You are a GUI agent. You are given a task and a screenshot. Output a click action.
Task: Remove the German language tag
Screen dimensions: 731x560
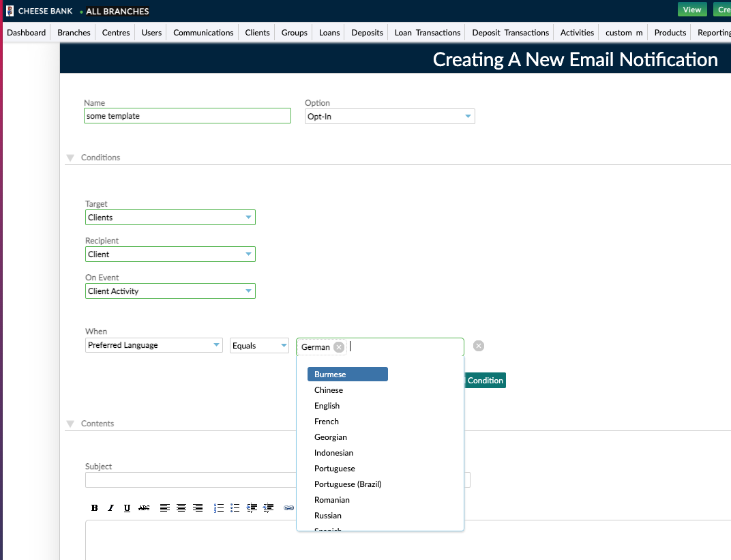(x=339, y=347)
